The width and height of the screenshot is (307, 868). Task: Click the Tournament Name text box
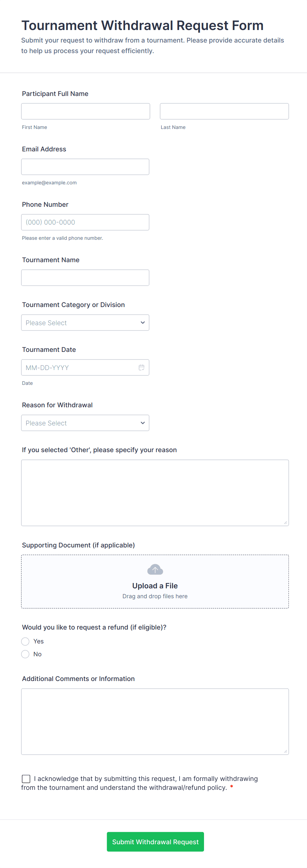pos(85,278)
